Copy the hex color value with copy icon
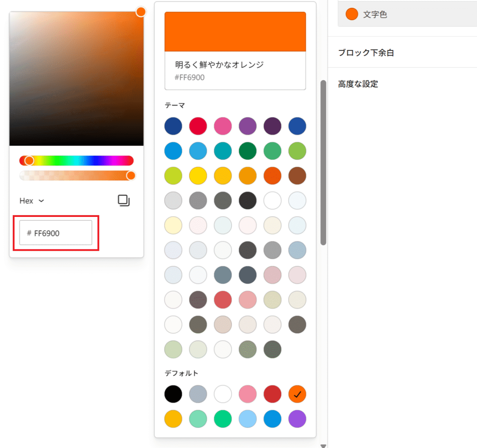Screen dimensions: 477x448 click(x=123, y=201)
